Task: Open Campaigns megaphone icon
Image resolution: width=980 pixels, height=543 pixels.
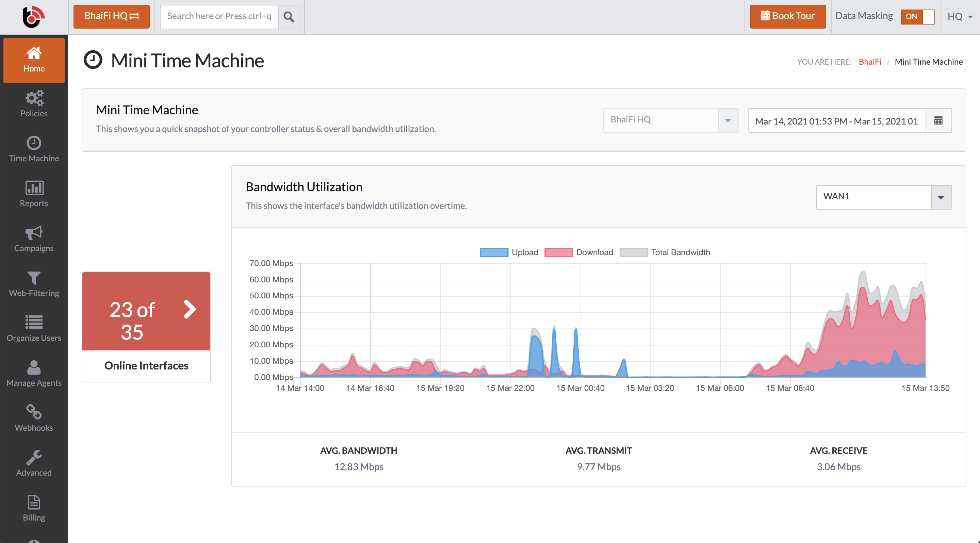Action: coord(34,233)
